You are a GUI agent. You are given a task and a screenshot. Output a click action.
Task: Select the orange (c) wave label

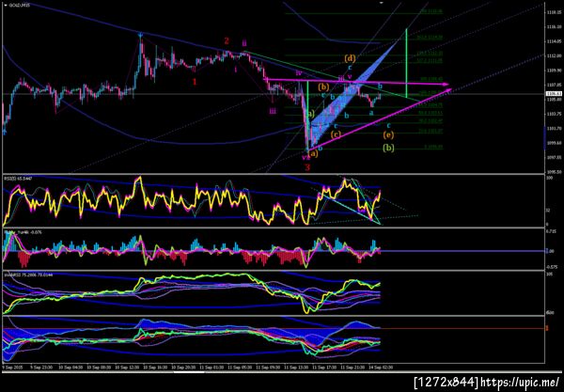coord(336,134)
